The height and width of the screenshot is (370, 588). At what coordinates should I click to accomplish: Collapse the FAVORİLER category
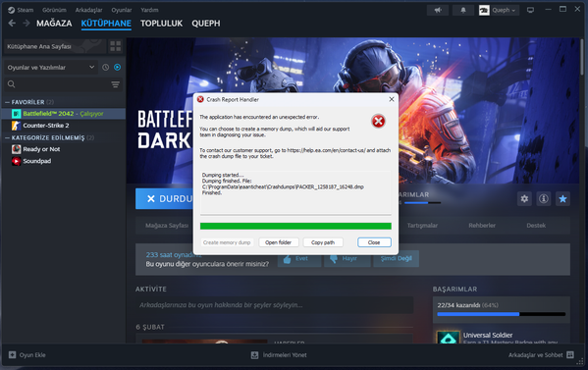pyautogui.click(x=8, y=102)
